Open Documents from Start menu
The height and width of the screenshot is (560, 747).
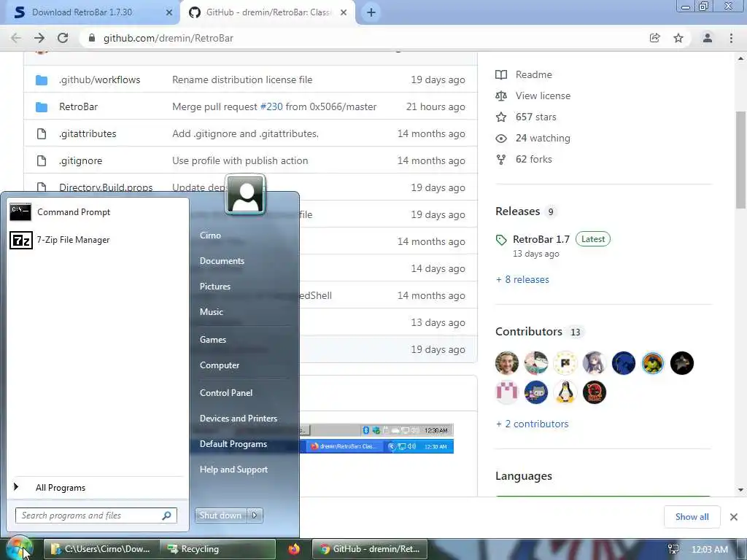point(222,261)
